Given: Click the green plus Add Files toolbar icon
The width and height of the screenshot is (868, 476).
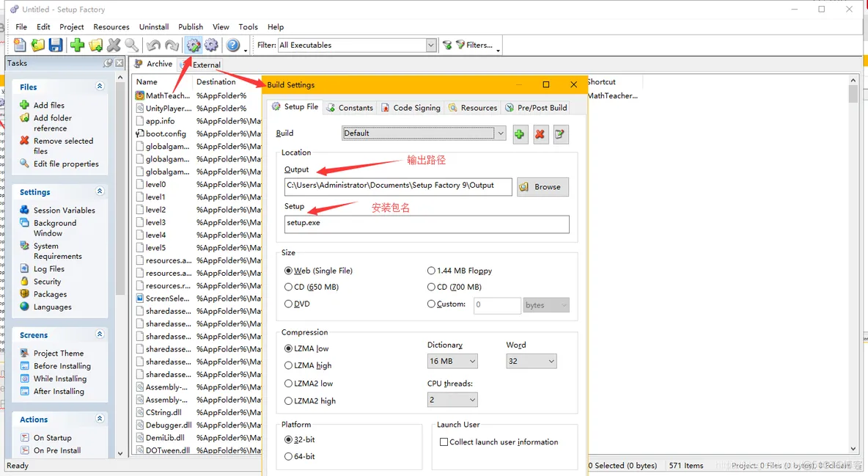Looking at the screenshot, I should point(78,45).
